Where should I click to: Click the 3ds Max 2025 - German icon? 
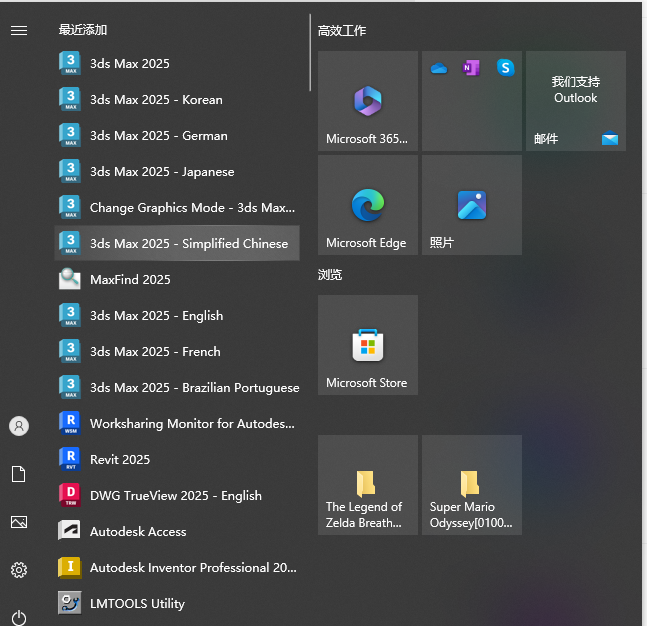(70, 135)
